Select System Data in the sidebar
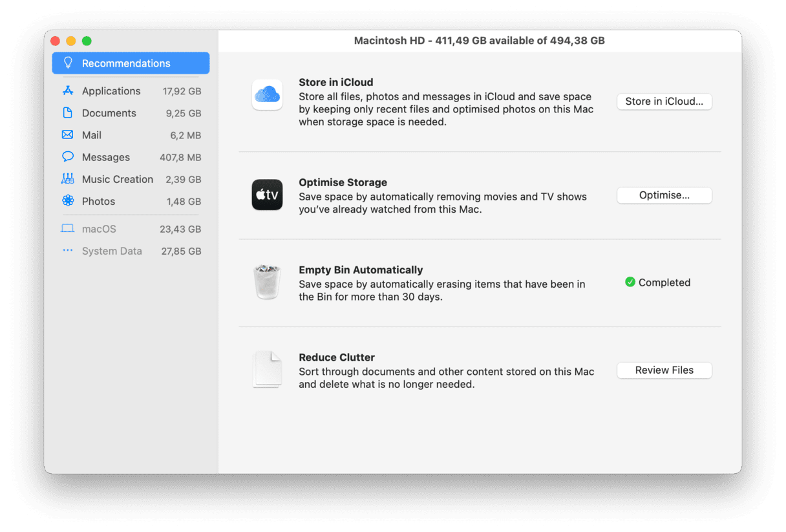Screen dimensions: 786x532 tap(112, 251)
